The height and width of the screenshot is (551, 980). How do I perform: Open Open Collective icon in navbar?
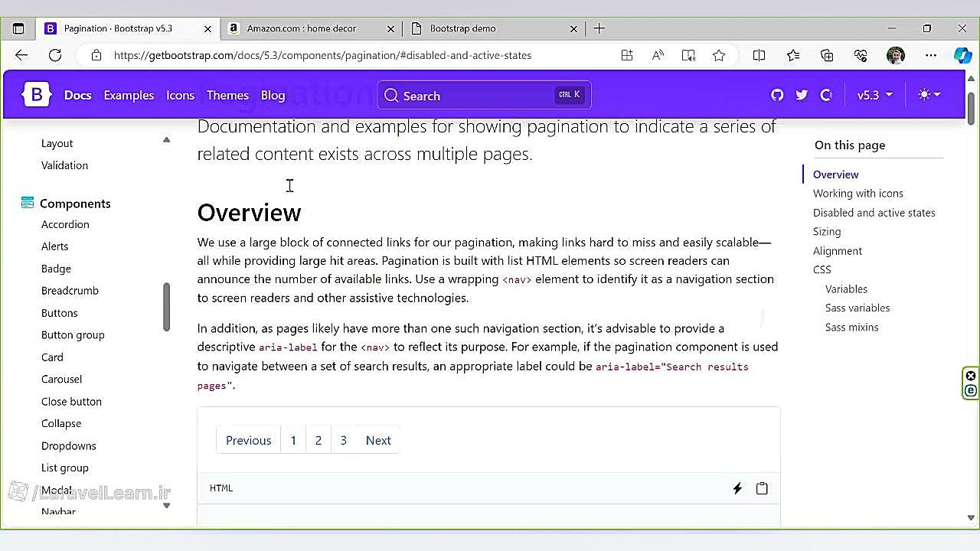826,95
